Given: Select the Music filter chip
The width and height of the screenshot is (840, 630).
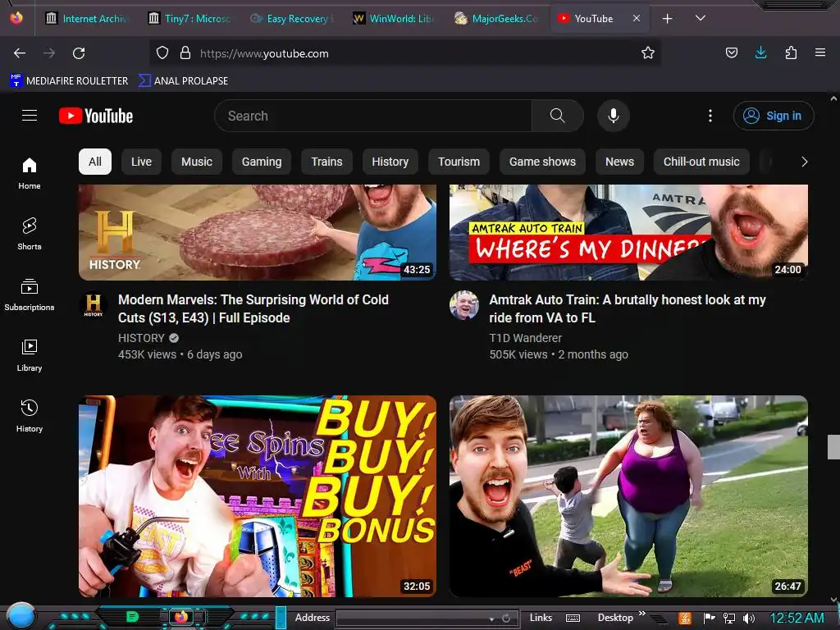Looking at the screenshot, I should point(197,162).
